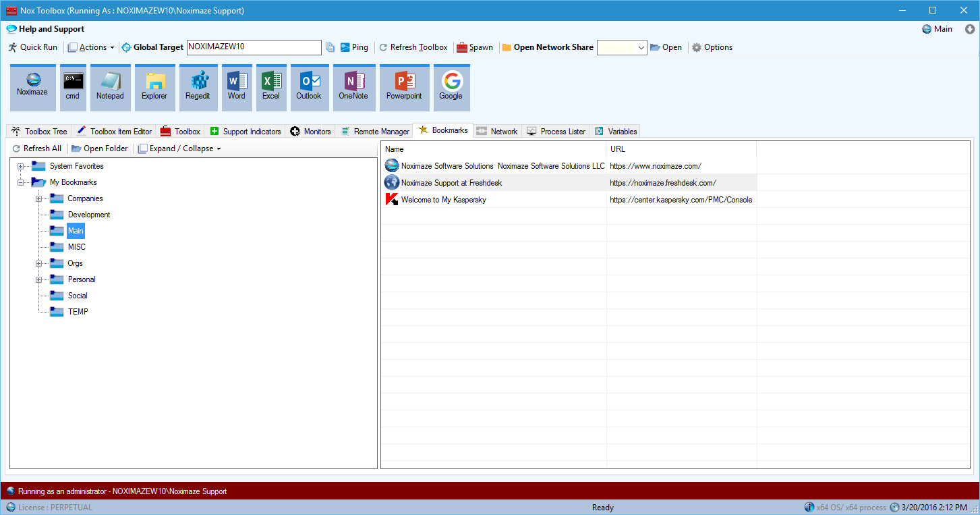Click Refresh Toolbox on the toolbar
Image resolution: width=980 pixels, height=515 pixels.
[x=413, y=47]
